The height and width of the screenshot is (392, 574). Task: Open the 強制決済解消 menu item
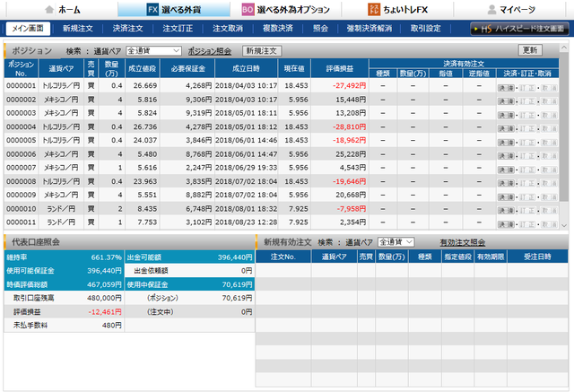(370, 29)
